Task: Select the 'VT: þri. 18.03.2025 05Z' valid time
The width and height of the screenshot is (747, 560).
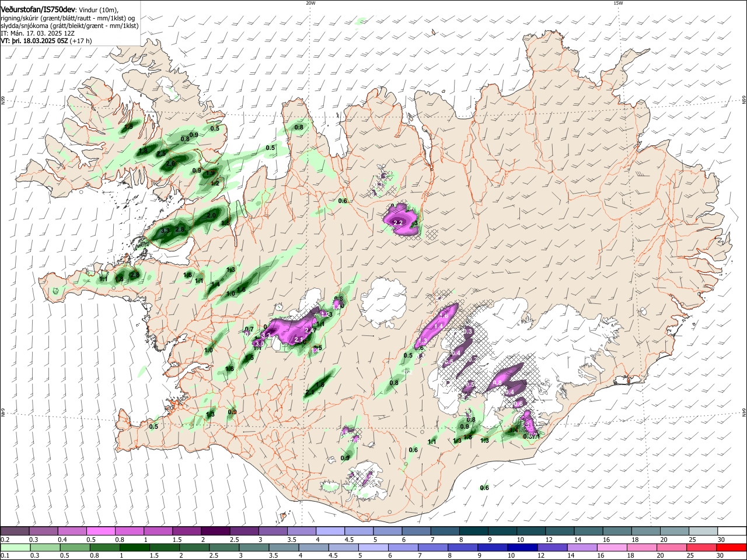Action: (x=35, y=41)
